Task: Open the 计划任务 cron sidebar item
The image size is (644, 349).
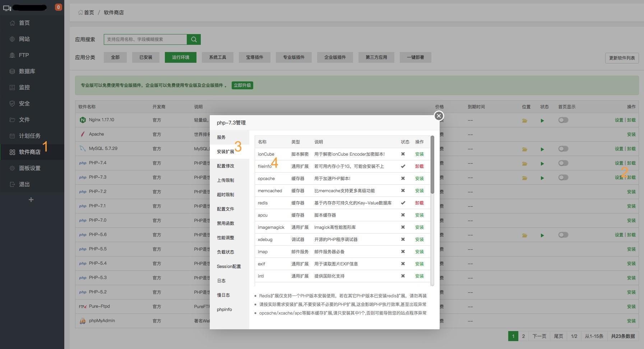Action: point(32,136)
